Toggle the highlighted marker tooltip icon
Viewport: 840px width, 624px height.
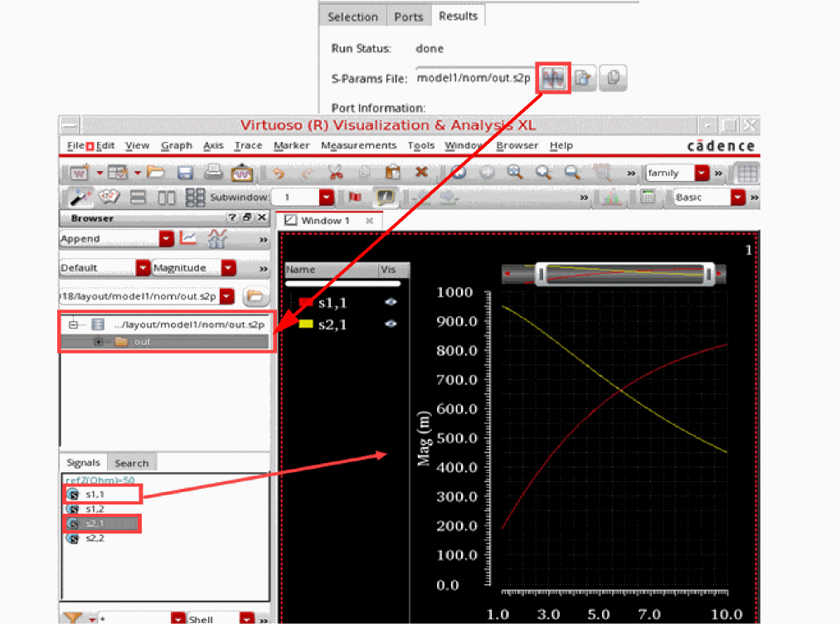click(386, 197)
